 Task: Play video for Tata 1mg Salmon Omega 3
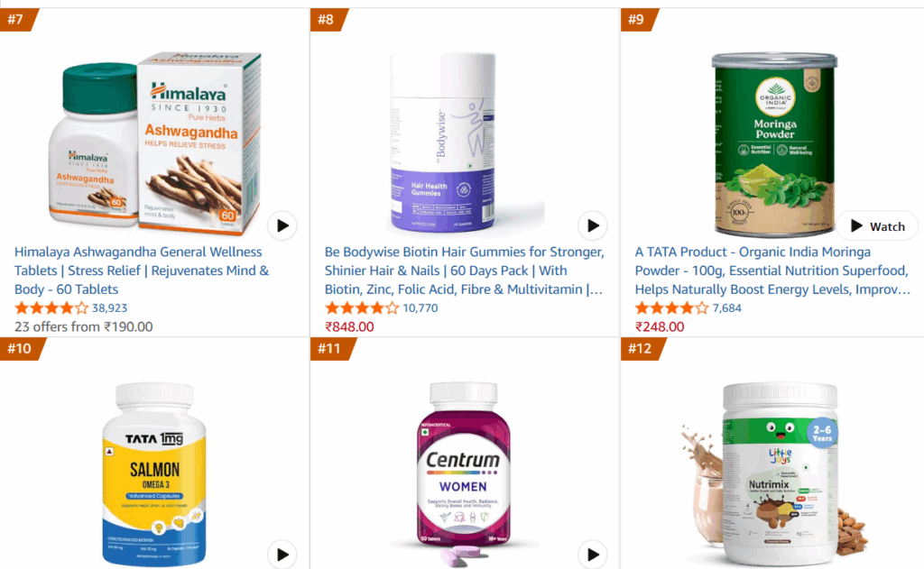click(x=282, y=555)
